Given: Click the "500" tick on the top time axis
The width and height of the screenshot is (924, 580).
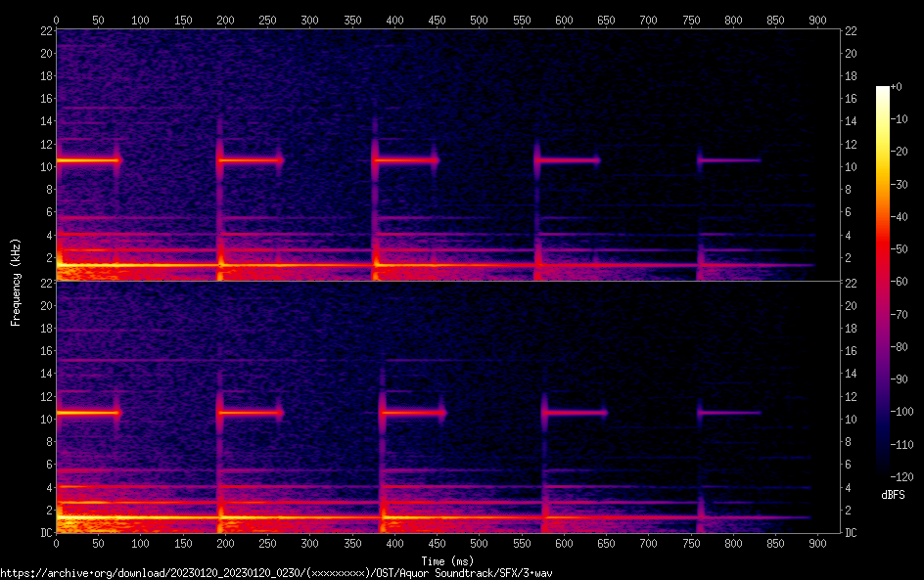Looking at the screenshot, I should point(479,20).
